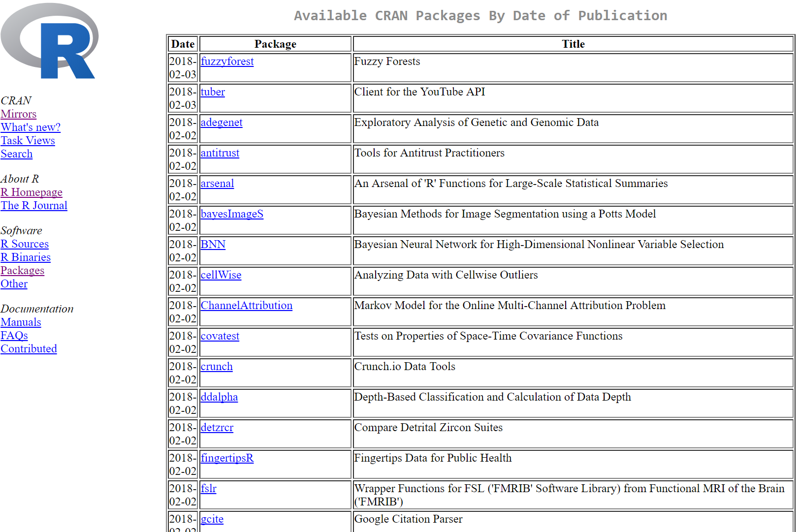Click the page heading 'Available CRAN Packages By Date of Publication'
Screen dimensions: 799x532
(x=480, y=16)
